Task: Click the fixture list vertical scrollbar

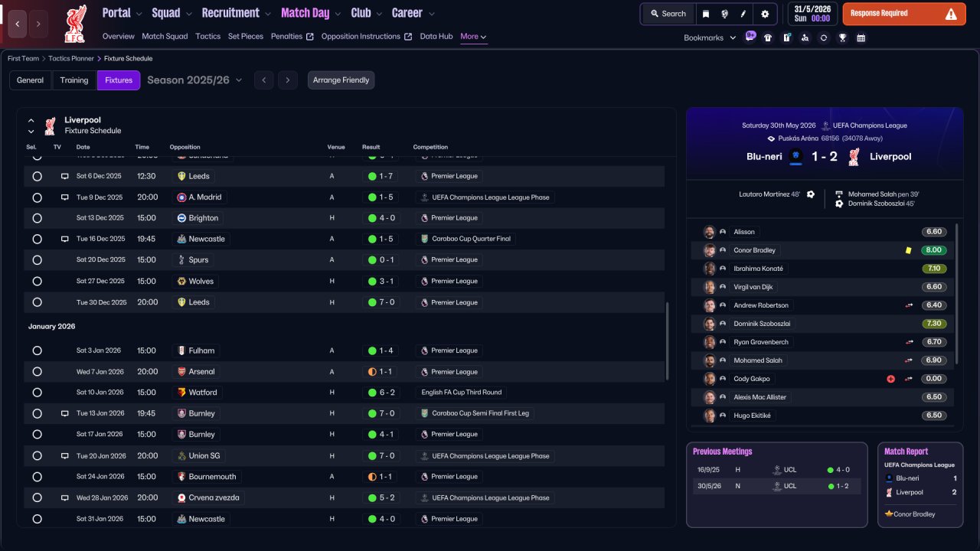Action: (668, 341)
